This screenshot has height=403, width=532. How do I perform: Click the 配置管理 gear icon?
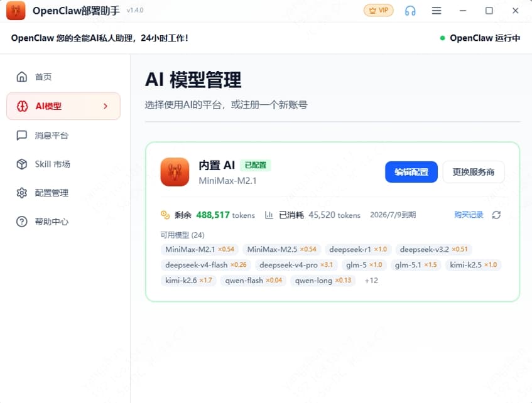click(x=22, y=193)
